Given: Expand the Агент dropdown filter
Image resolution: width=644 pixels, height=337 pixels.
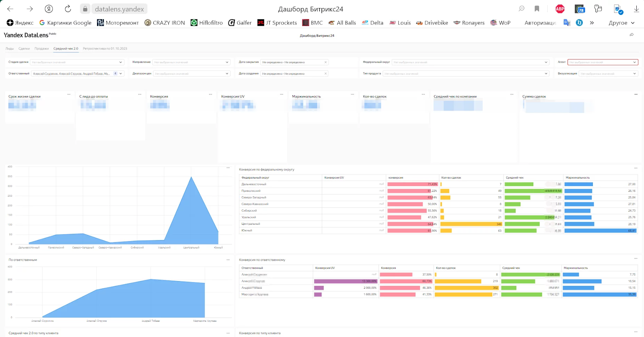Looking at the screenshot, I should (603, 62).
